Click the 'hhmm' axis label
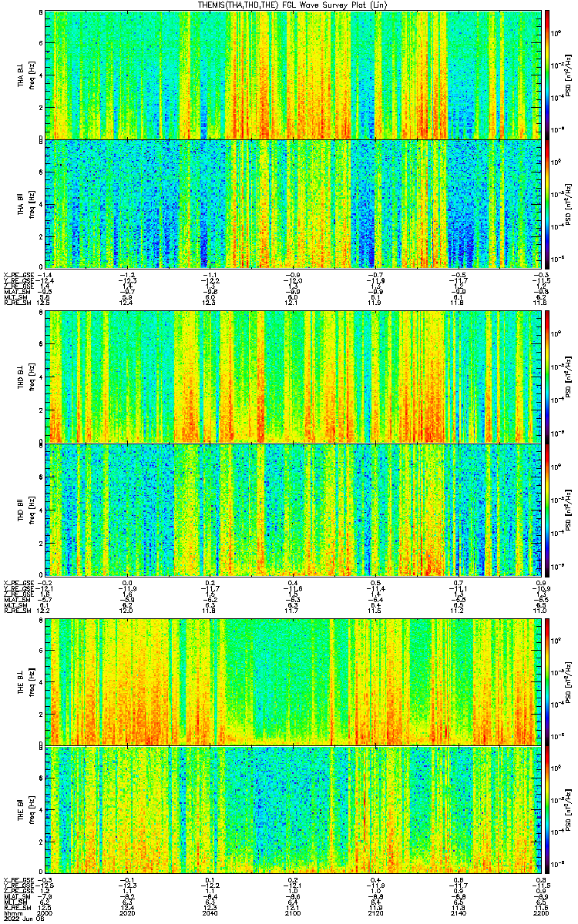 click(x=12, y=912)
